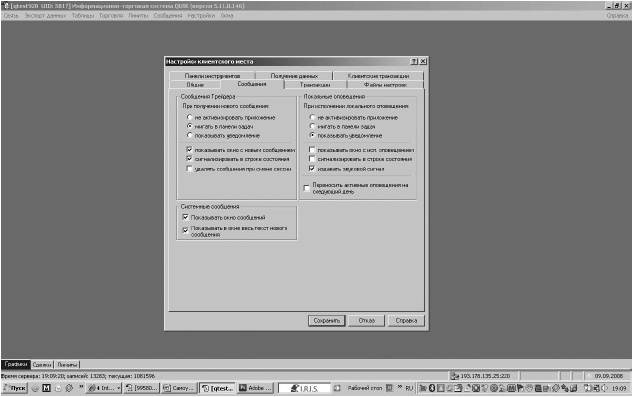Image resolution: width=633 pixels, height=397 pixels.
Task: Click the Сохранить button
Action: (x=327, y=321)
